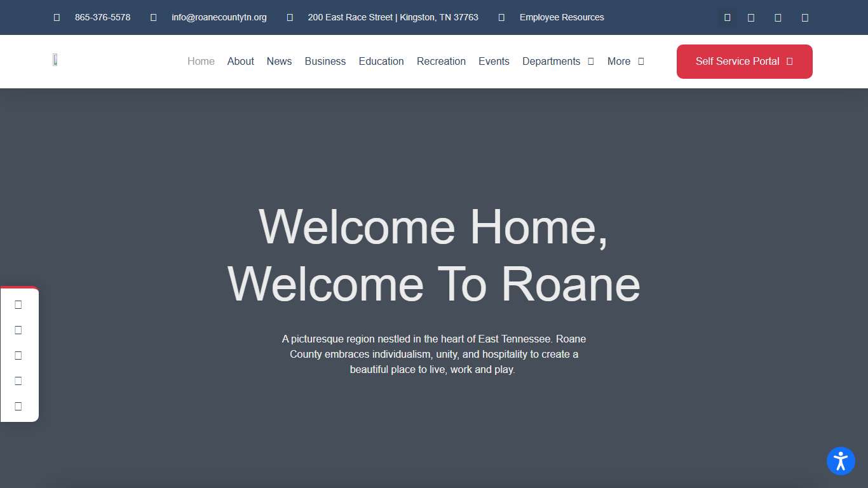Click the phone icon beside 865-376-5578

click(x=57, y=17)
